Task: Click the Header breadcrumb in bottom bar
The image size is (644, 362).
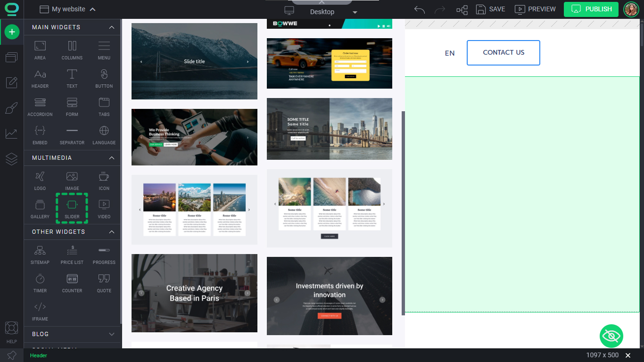Action: click(39, 355)
